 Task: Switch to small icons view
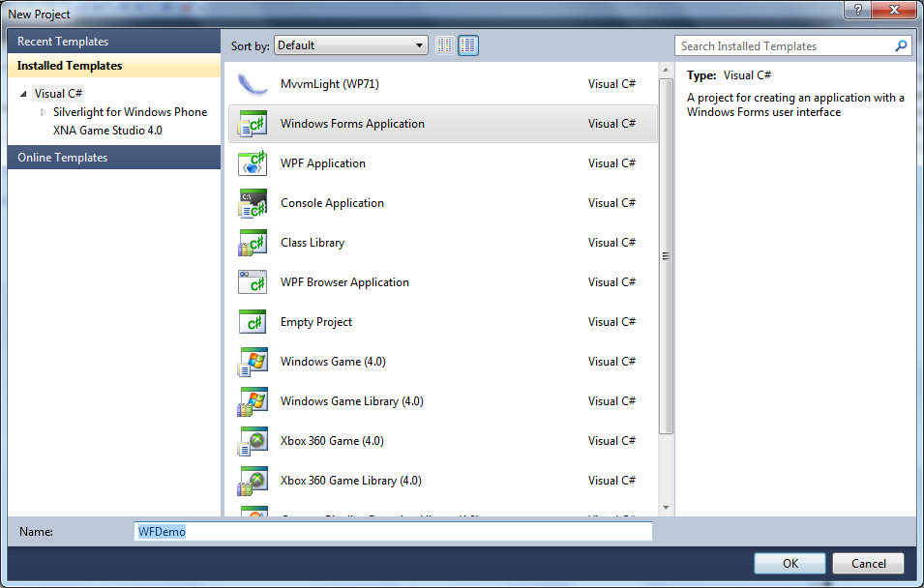tap(445, 45)
